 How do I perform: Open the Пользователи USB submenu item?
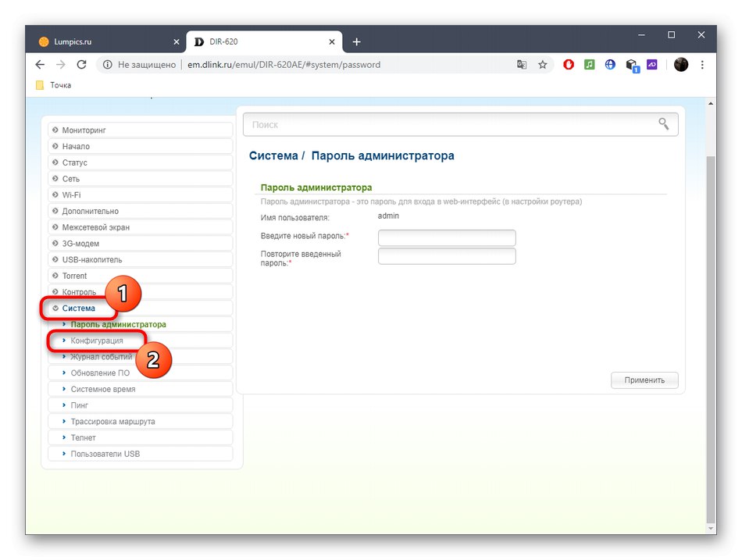(x=140, y=454)
